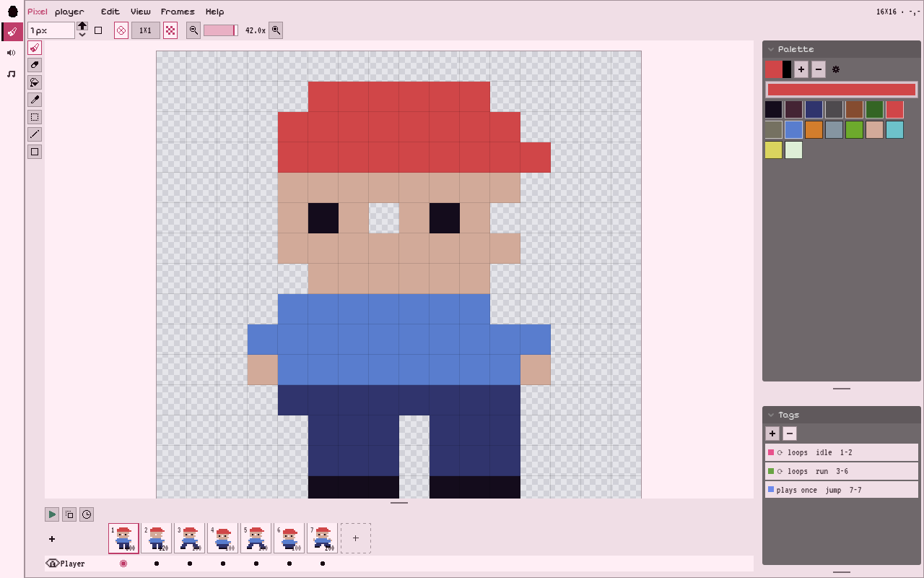Select the run 3-6 loops tag

[x=842, y=471]
